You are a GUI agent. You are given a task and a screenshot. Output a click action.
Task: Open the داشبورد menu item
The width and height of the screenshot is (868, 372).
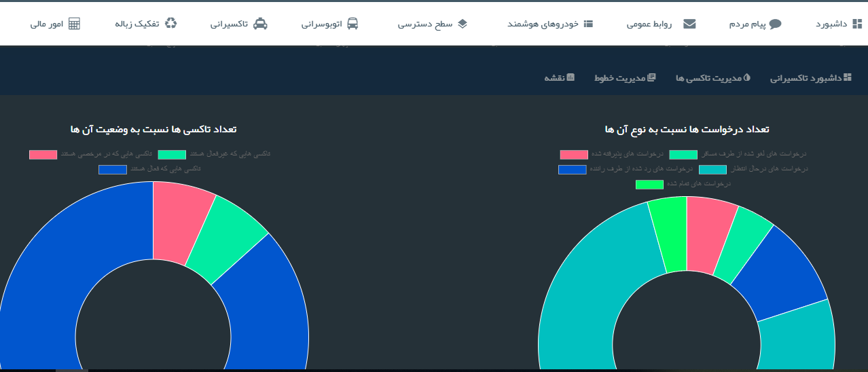click(x=832, y=24)
